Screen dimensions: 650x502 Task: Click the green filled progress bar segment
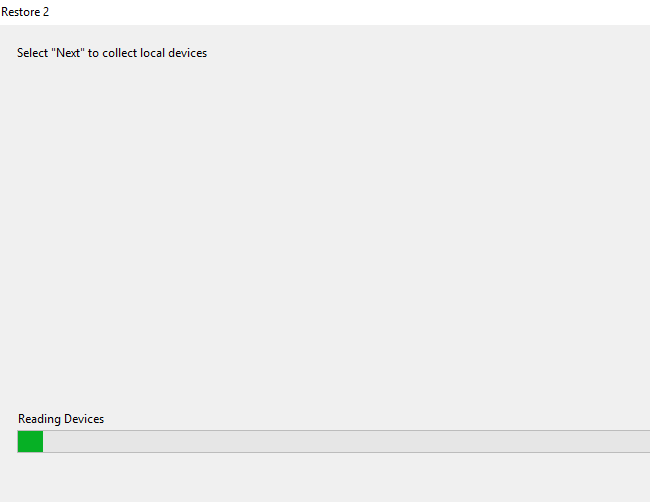coord(30,441)
